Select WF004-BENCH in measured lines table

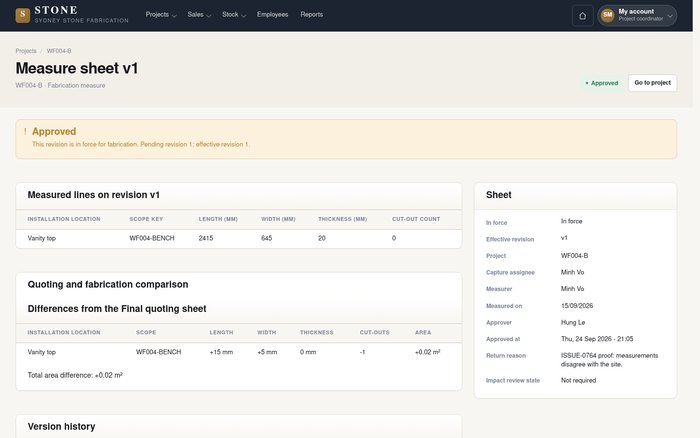click(x=152, y=238)
